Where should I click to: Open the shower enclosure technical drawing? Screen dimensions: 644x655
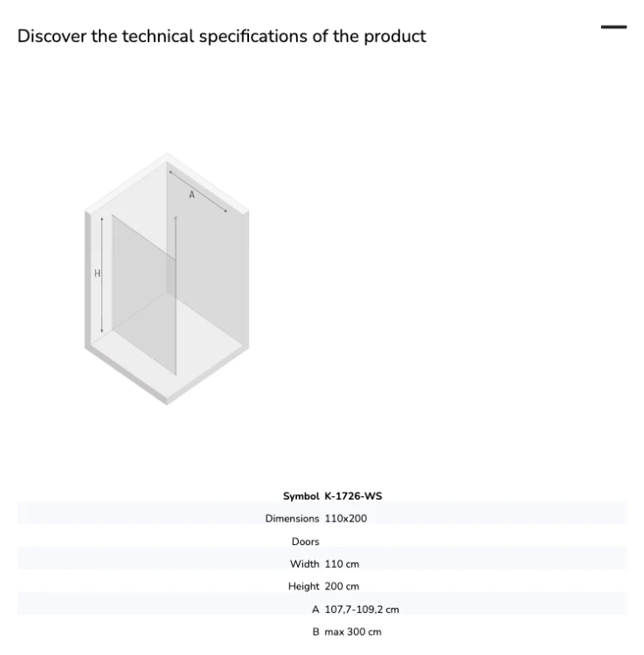coord(167,279)
